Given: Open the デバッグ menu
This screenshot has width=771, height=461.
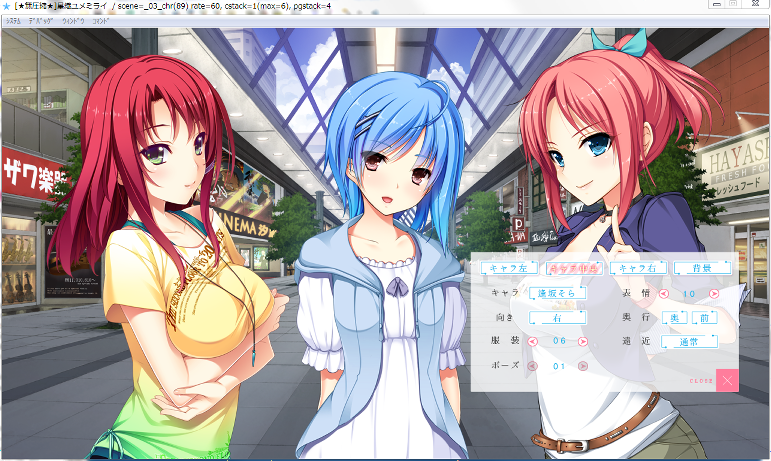Looking at the screenshot, I should [x=41, y=20].
